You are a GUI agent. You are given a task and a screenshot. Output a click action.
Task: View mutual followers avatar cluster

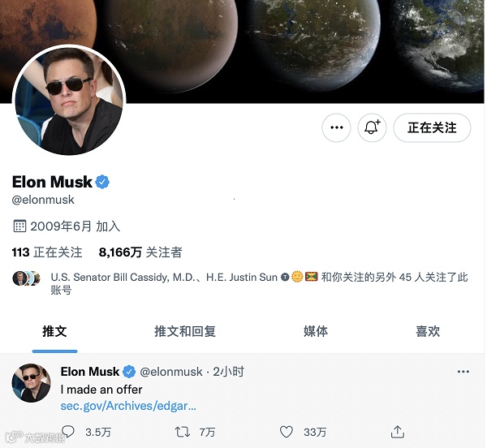[x=27, y=278]
